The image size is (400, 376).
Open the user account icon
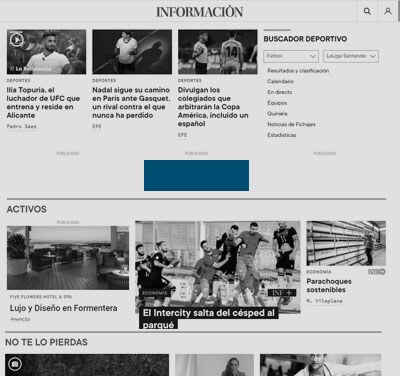click(x=388, y=11)
